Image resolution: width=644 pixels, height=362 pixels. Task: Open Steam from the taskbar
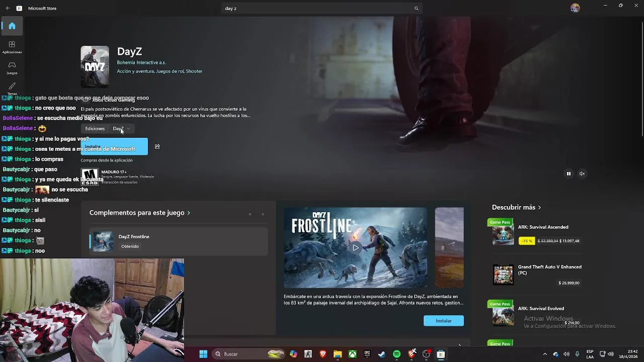[x=382, y=354]
